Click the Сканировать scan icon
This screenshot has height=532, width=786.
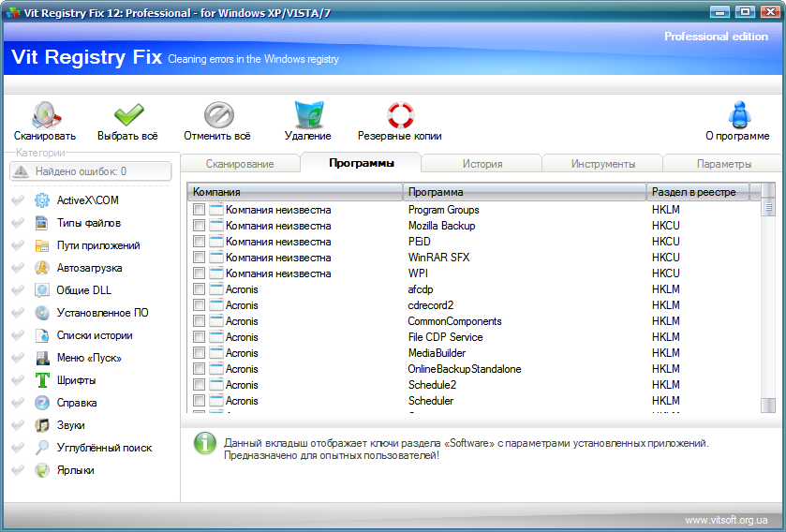(44, 115)
